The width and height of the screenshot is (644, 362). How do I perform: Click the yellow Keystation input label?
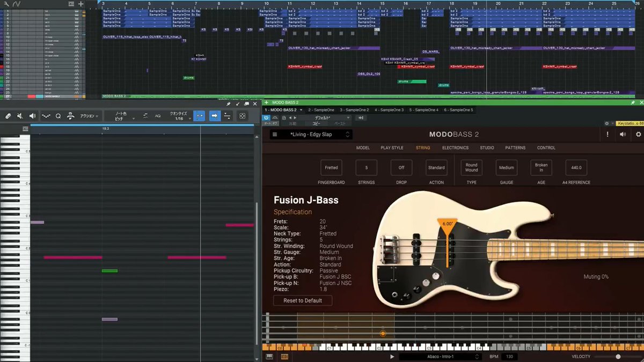(x=629, y=123)
